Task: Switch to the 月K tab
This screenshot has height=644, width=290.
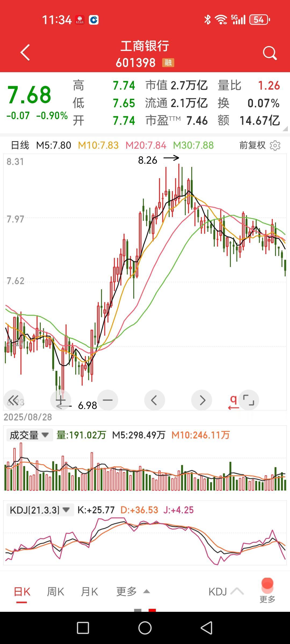Action: tap(89, 592)
